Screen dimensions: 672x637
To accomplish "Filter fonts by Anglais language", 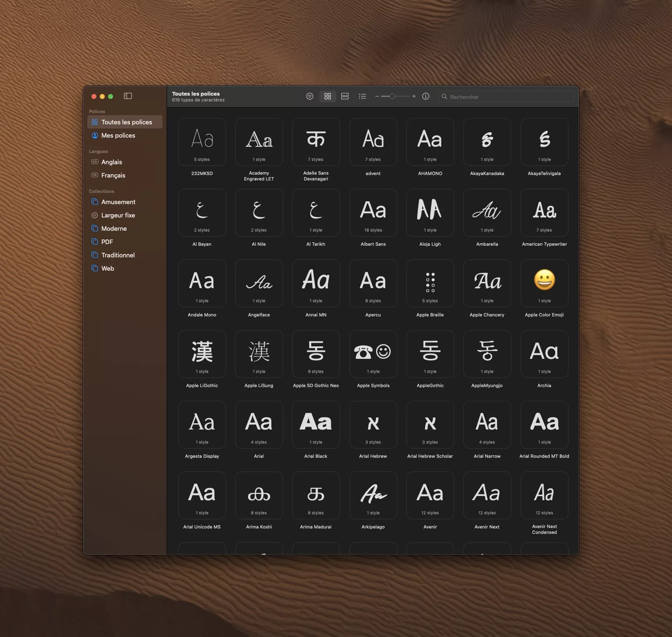I will (125, 162).
